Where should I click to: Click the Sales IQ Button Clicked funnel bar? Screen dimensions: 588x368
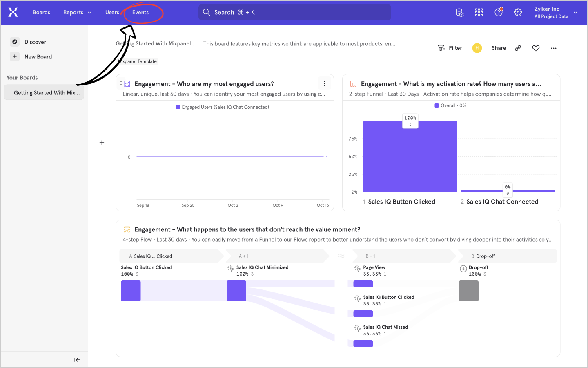pos(410,157)
